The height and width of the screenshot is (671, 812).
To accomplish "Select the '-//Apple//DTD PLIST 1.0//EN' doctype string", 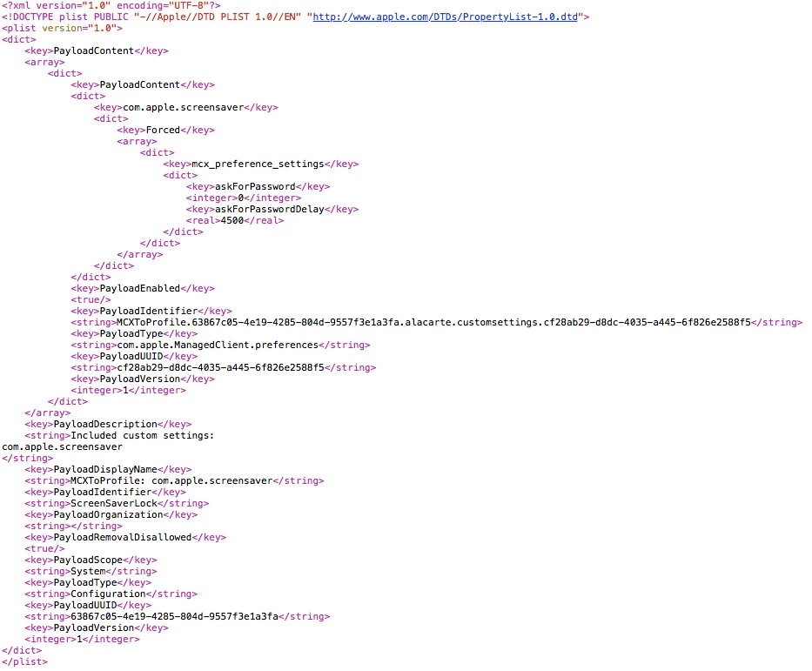I will 218,17.
